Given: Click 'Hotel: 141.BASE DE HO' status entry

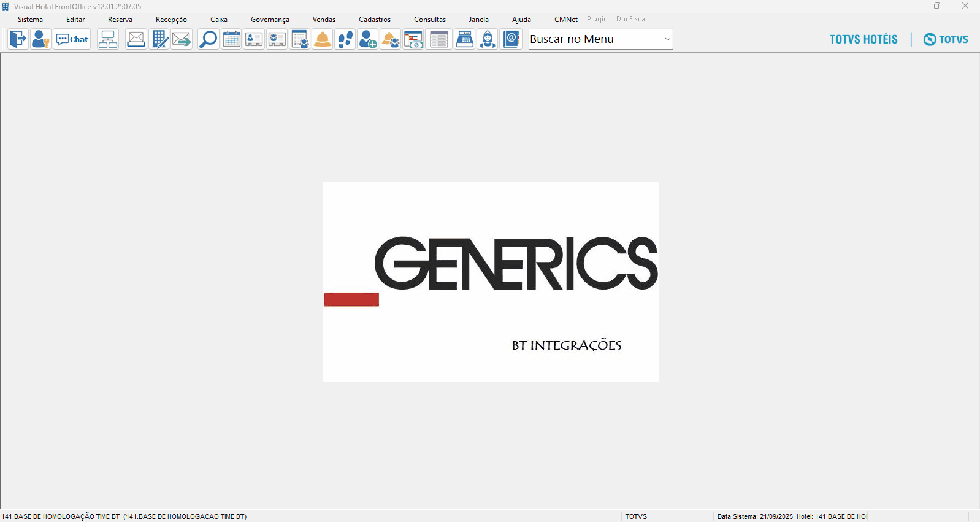Looking at the screenshot, I should point(832,516).
